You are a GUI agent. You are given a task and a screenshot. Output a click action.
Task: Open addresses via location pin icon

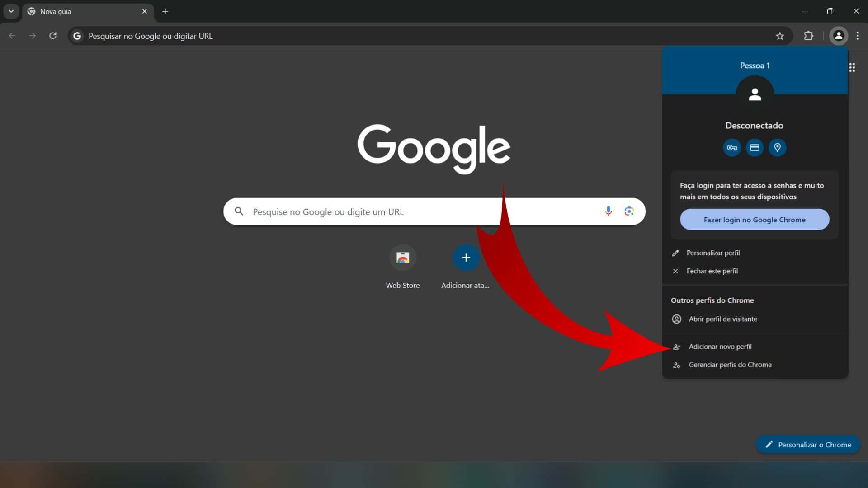point(777,148)
